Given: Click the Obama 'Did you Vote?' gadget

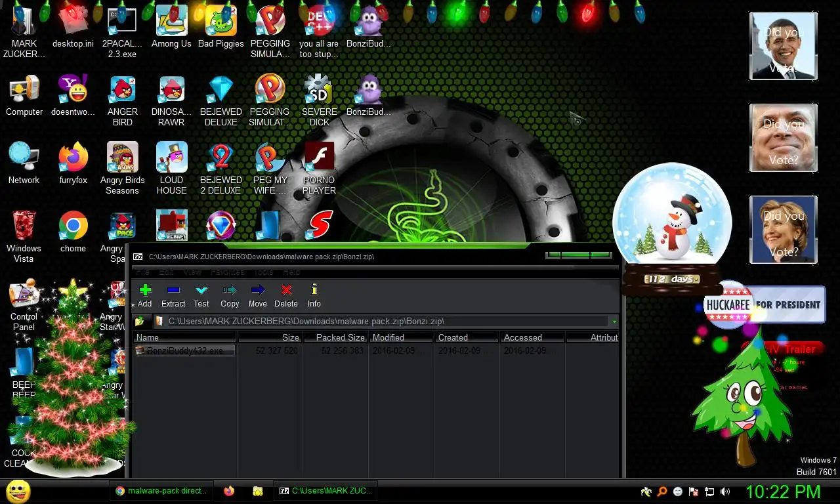Looking at the screenshot, I should coord(784,47).
